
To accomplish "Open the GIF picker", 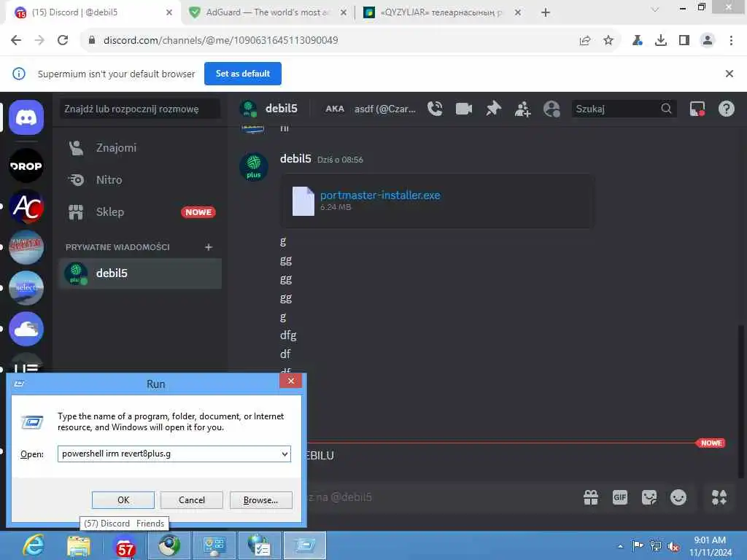I will pyautogui.click(x=620, y=497).
